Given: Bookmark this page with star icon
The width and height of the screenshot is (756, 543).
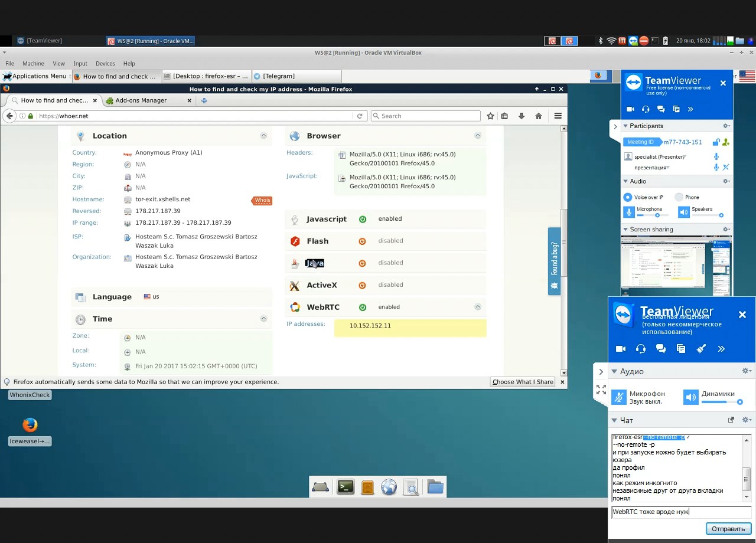Looking at the screenshot, I should (x=490, y=116).
